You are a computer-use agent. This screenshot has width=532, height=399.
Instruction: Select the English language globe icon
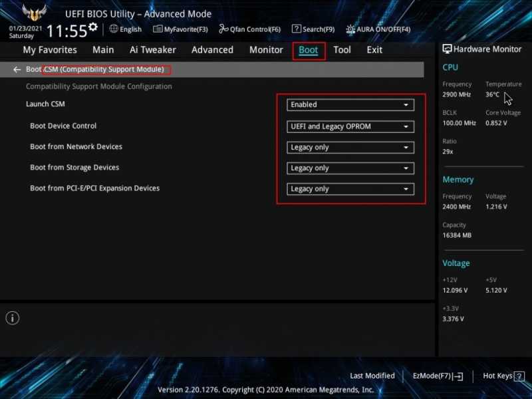(114, 29)
